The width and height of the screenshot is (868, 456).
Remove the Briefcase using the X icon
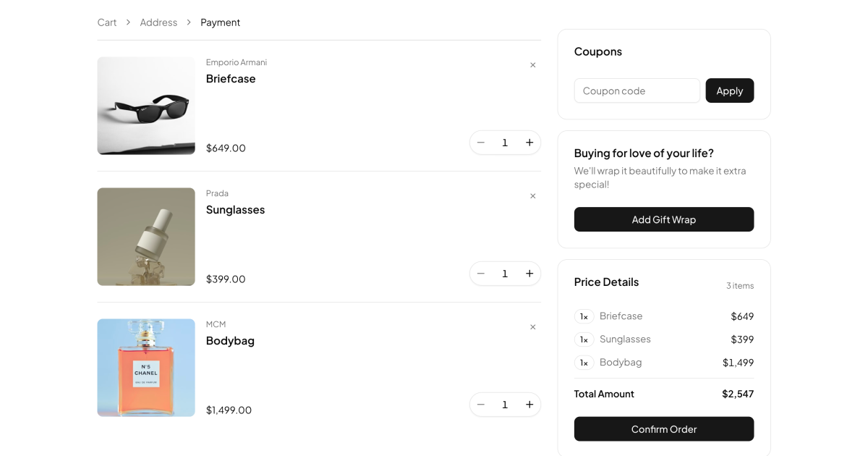tap(533, 65)
